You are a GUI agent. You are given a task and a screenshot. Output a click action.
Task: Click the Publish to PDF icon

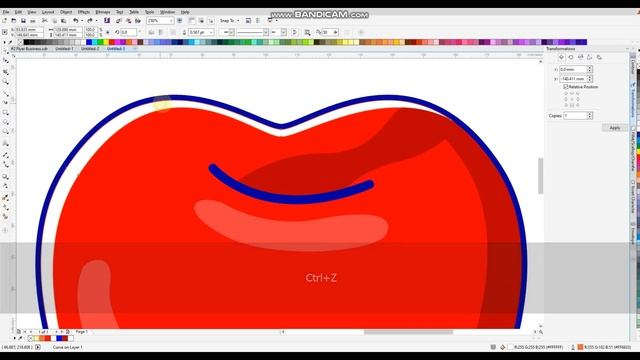tap(138, 20)
